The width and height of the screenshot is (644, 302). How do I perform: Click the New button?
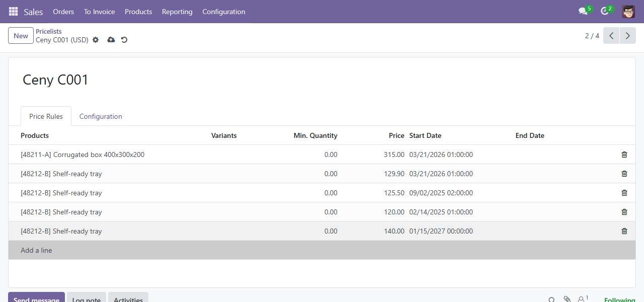pyautogui.click(x=21, y=36)
